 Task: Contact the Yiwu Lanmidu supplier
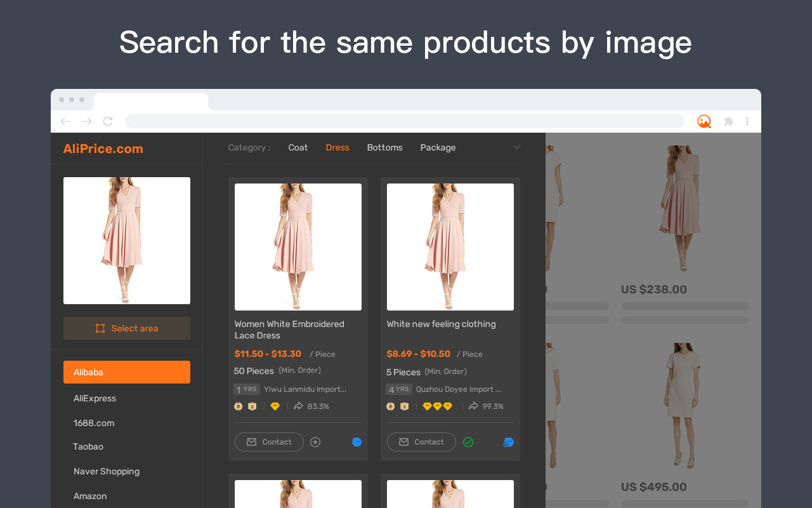click(x=269, y=442)
